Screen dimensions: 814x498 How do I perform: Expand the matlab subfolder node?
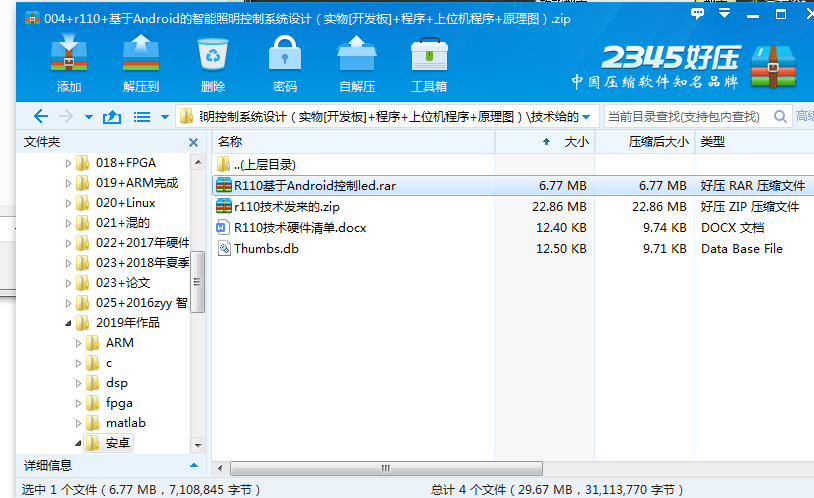tap(78, 423)
